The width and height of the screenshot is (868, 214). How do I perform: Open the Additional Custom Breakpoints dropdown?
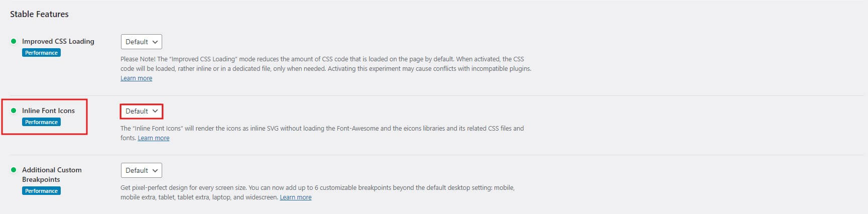(x=141, y=170)
